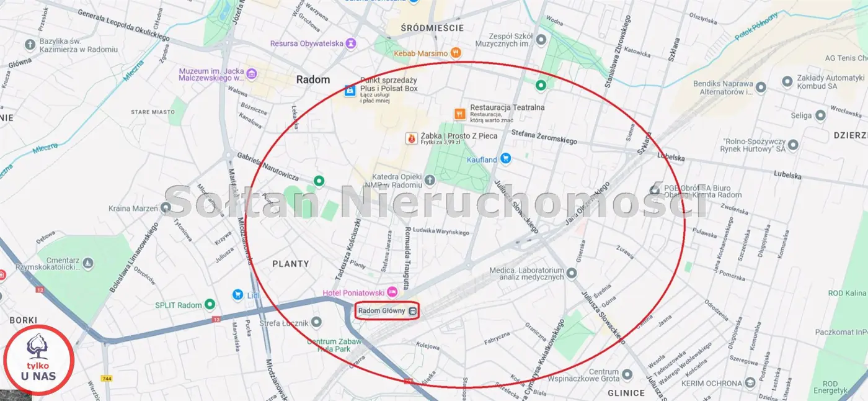This screenshot has width=868, height=401.
Task: Select the Kraina Marzeń location marker
Action: (166, 208)
